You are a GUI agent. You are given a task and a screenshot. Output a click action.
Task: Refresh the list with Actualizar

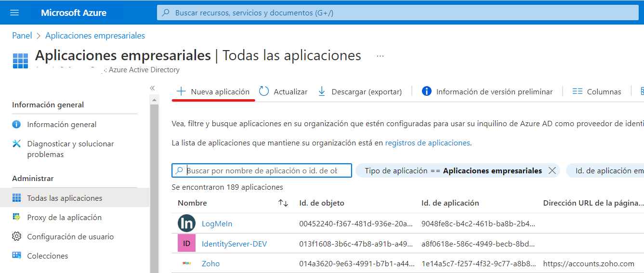tap(283, 91)
